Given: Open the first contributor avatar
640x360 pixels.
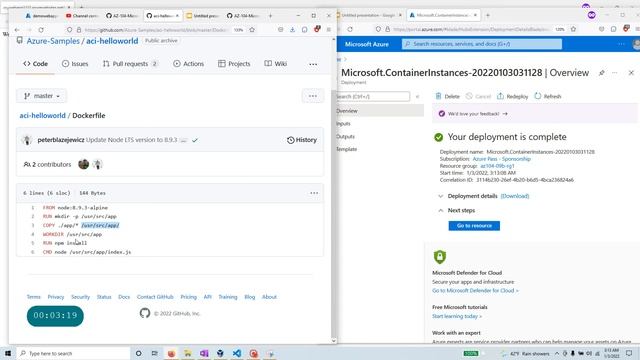Looking at the screenshot, I should 84,164.
